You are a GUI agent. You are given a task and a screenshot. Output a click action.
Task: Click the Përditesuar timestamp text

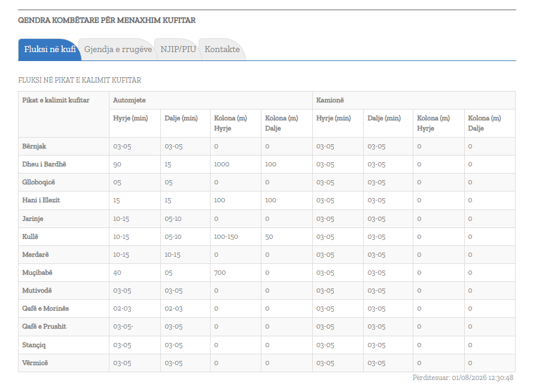pyautogui.click(x=463, y=378)
